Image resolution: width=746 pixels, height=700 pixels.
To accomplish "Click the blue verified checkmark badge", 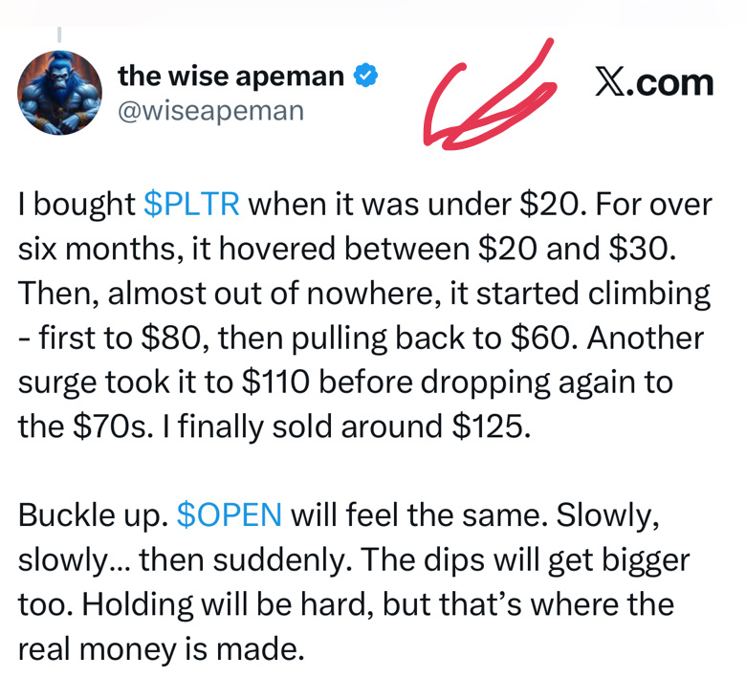I will (365, 76).
